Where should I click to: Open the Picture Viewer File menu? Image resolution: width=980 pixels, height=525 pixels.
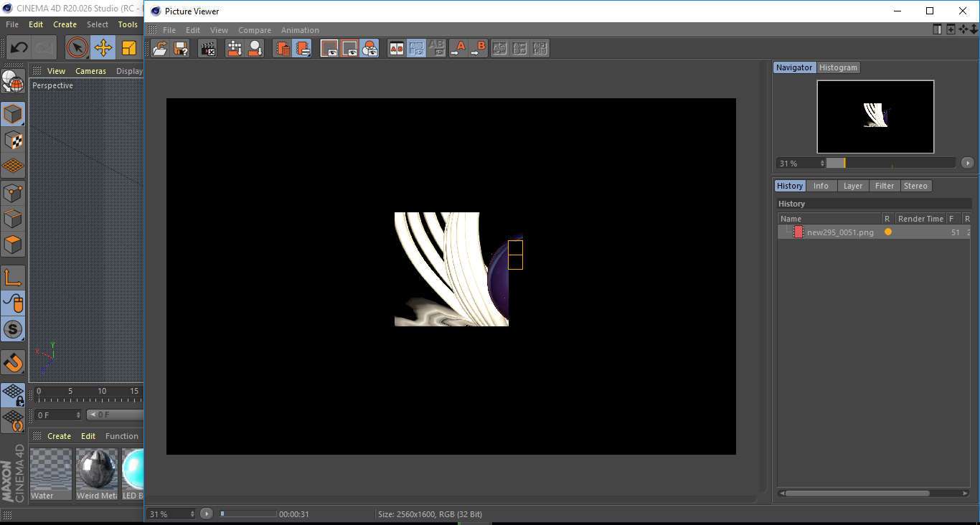pos(169,30)
